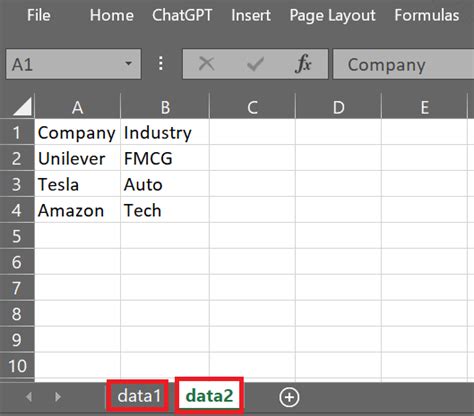Select empty cell D5
474x416 pixels.
(338, 236)
